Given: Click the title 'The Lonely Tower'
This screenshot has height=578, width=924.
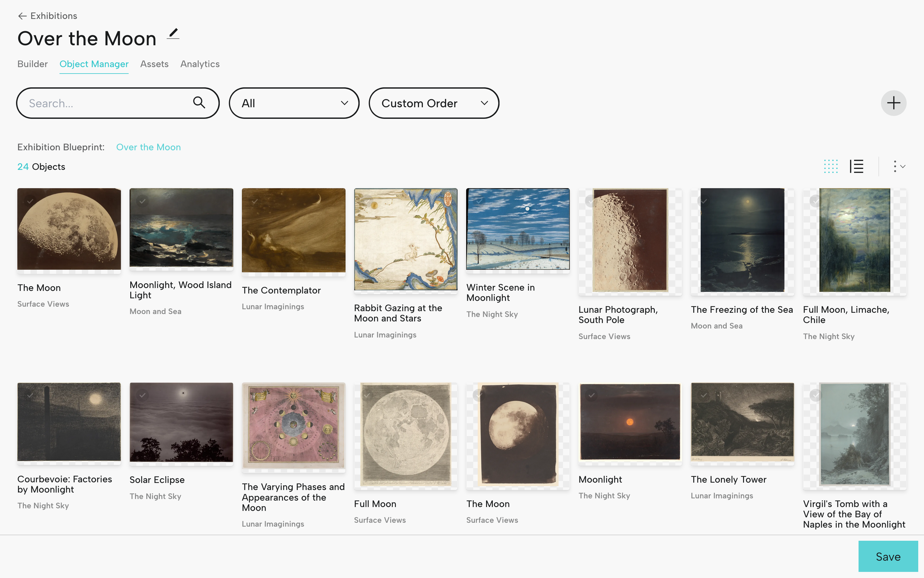Looking at the screenshot, I should [x=729, y=479].
